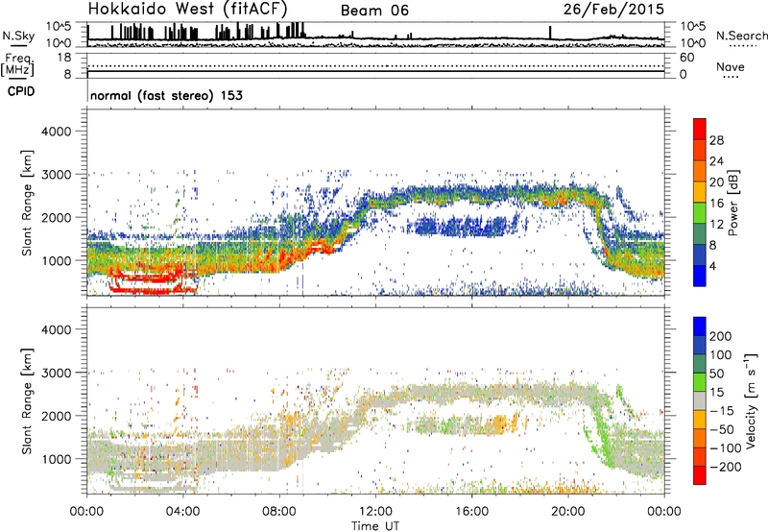Viewport: 768px width, 532px height.
Task: Click the '28' value on the power colorbar
Action: click(716, 140)
